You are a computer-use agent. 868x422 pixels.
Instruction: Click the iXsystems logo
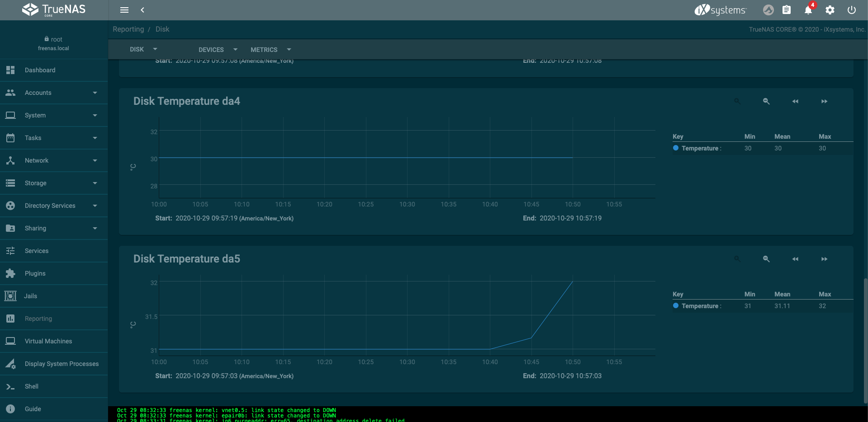coord(720,10)
